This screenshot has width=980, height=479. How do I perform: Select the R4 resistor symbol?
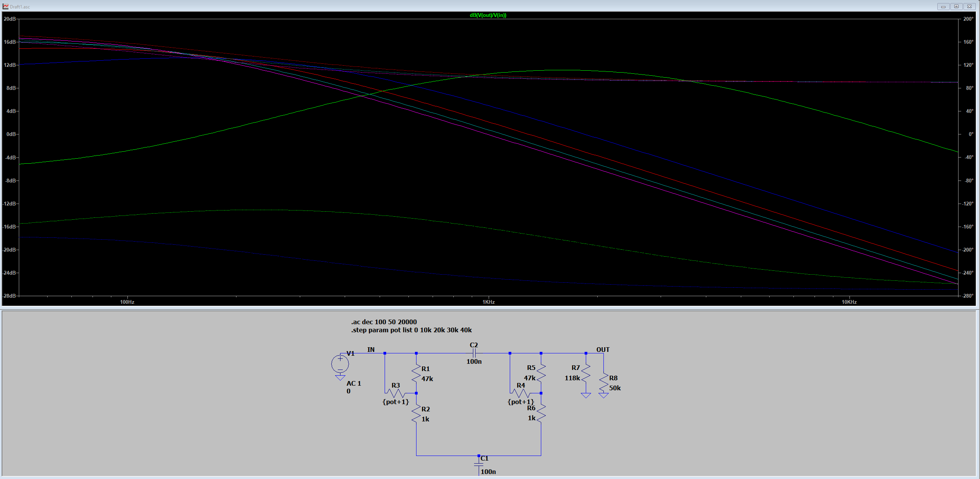521,393
